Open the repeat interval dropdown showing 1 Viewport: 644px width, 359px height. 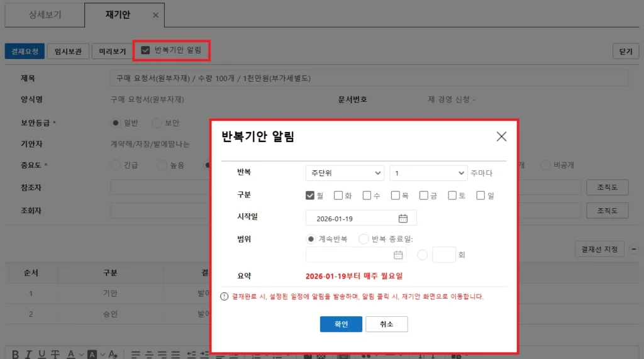coord(428,173)
